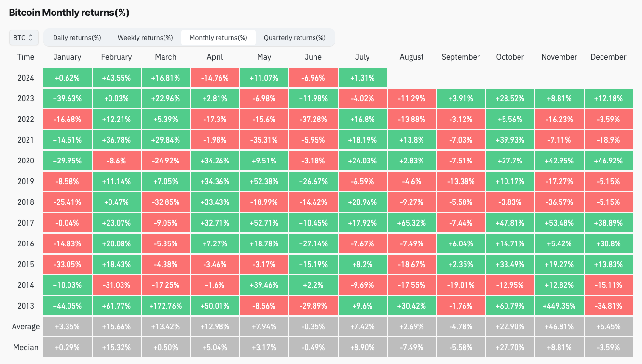This screenshot has height=364, width=642.
Task: Click the 2020 December +46.92% cell
Action: pyautogui.click(x=608, y=161)
